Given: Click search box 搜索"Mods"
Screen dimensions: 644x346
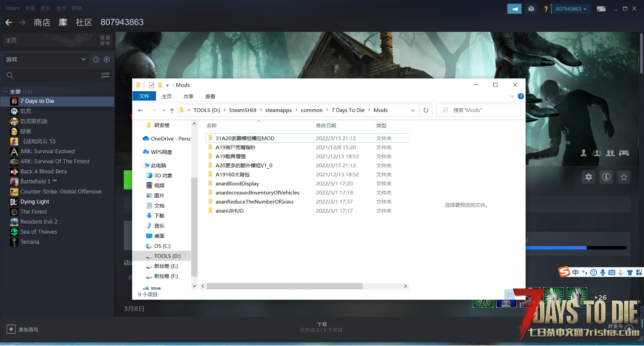Looking at the screenshot, I should (x=479, y=110).
